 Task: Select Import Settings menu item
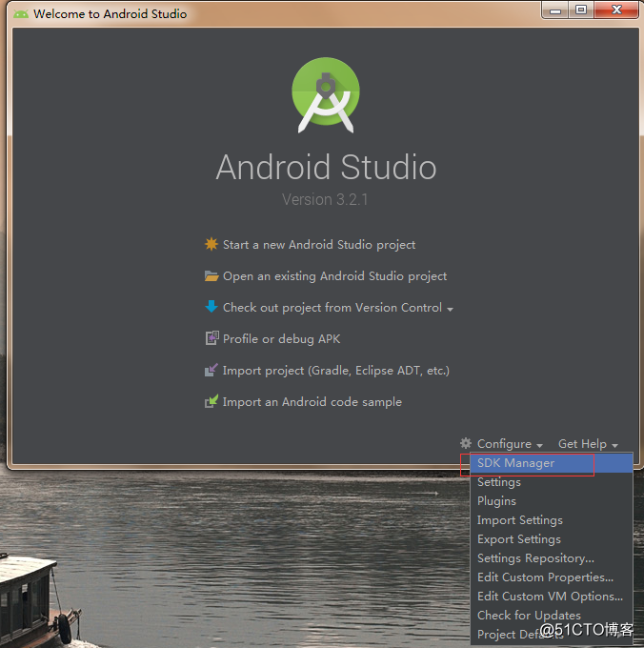(x=552, y=520)
